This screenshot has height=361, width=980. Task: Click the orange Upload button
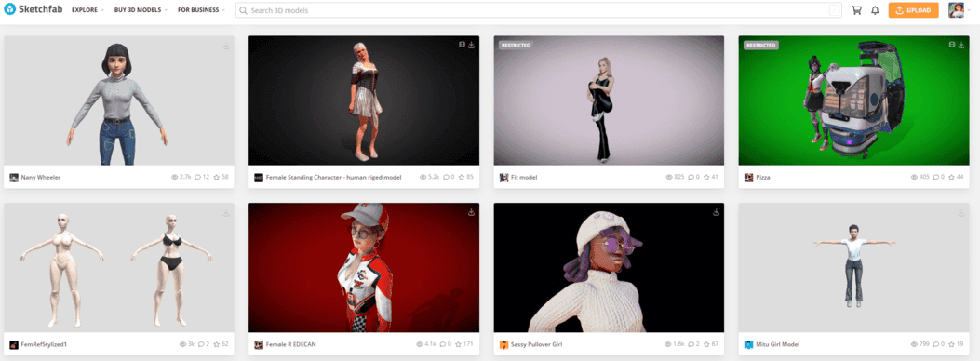pyautogui.click(x=913, y=10)
